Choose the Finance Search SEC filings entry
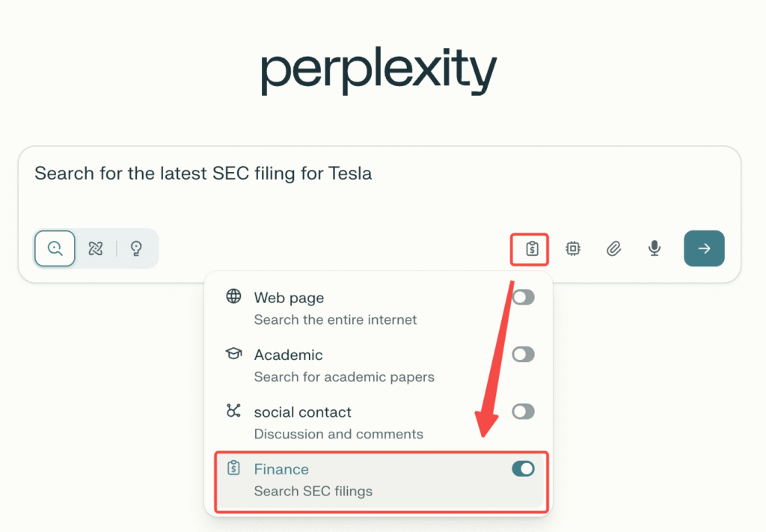 [313, 480]
